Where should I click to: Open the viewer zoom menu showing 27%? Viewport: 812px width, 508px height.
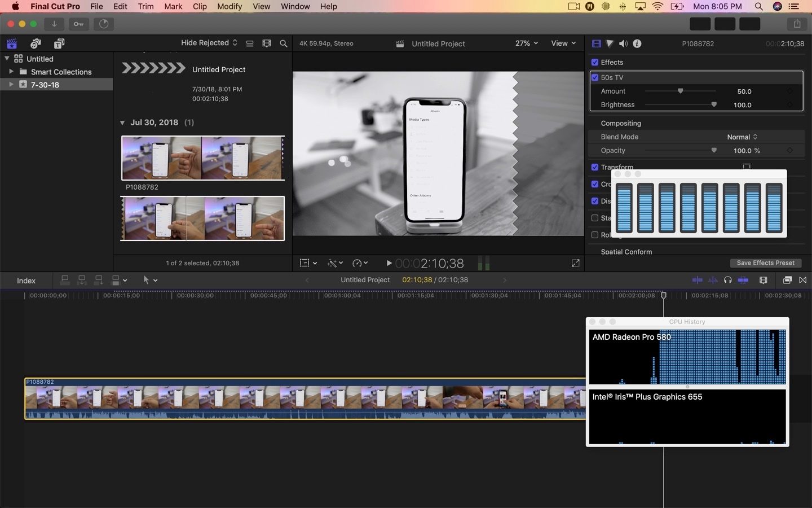(x=525, y=43)
